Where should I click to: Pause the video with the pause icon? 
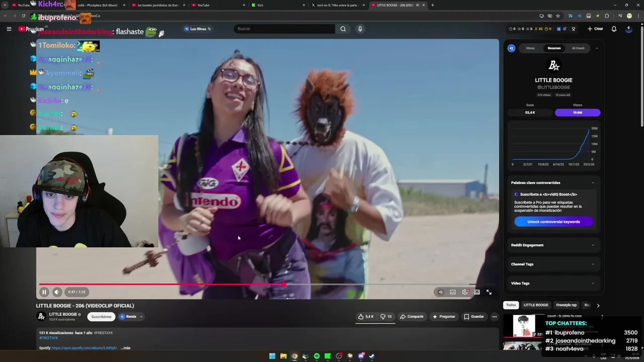click(x=44, y=292)
